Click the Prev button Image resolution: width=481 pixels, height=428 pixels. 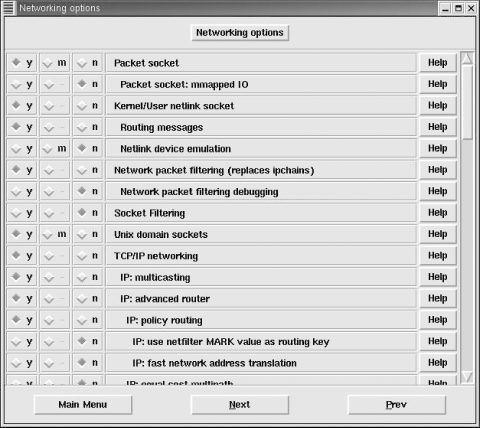(x=397, y=405)
